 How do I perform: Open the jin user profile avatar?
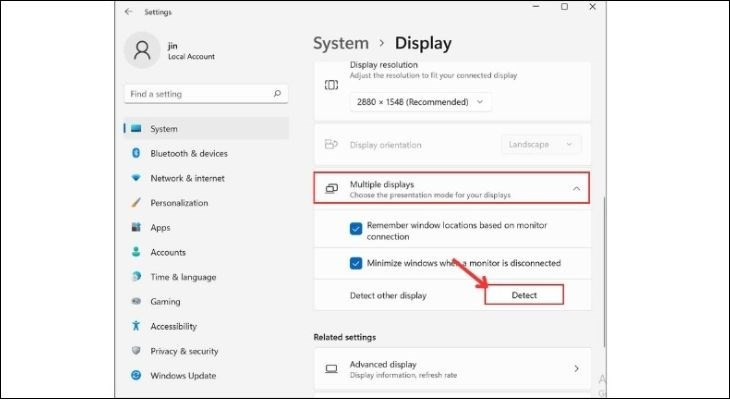142,50
